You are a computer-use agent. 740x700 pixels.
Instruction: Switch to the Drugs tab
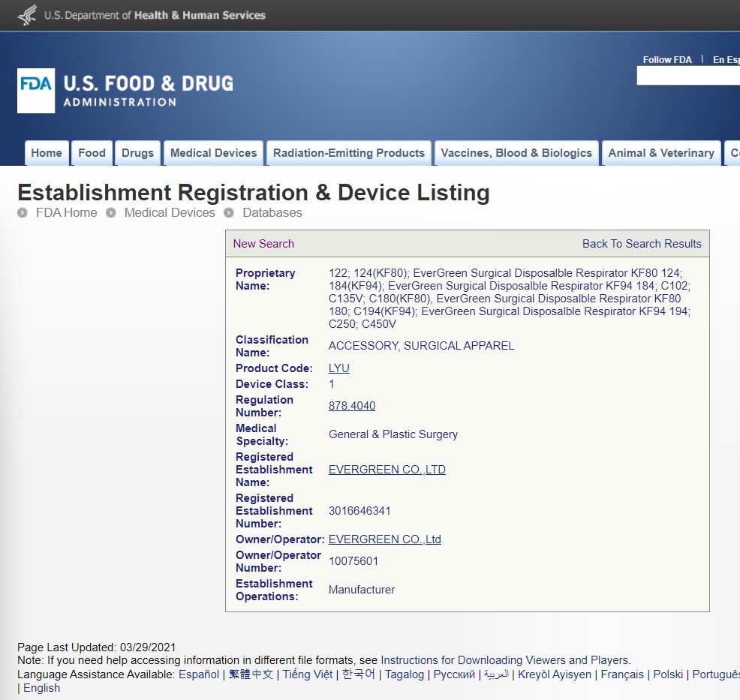coord(137,153)
